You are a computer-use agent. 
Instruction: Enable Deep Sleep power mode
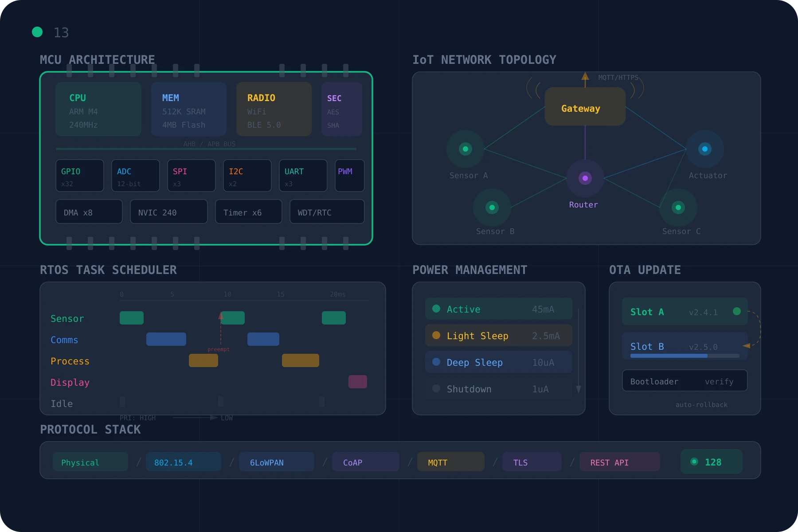[498, 362]
